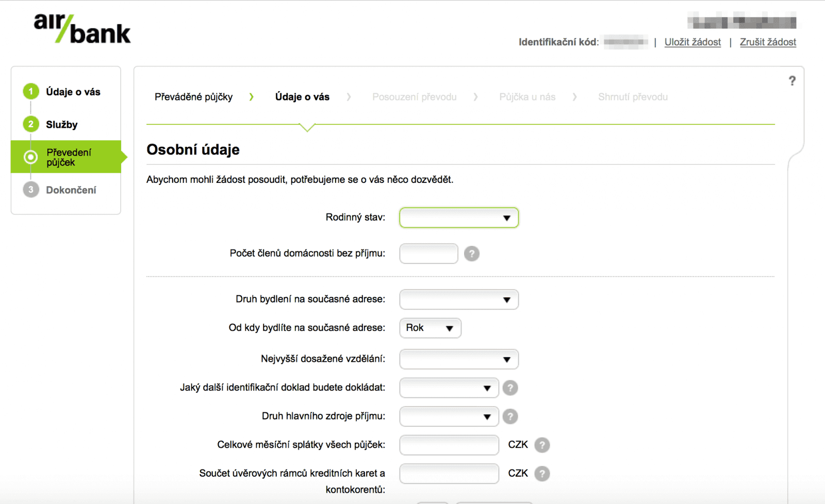Open Druh hlavního zdroje příjmu dropdown

(449, 416)
